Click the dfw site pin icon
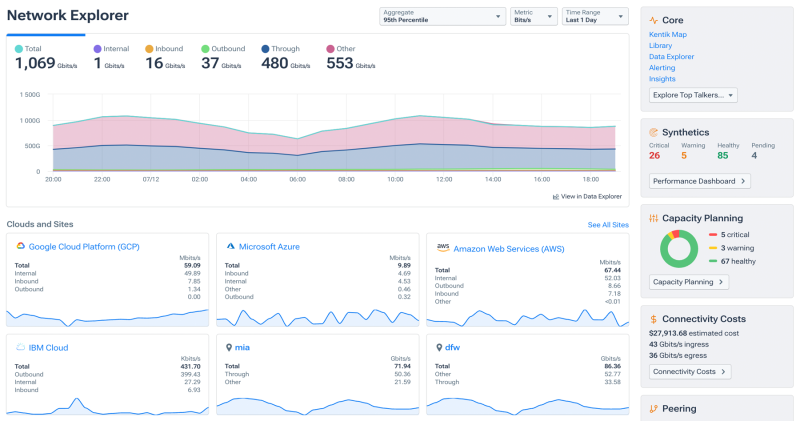This screenshot has width=800, height=421. (439, 347)
